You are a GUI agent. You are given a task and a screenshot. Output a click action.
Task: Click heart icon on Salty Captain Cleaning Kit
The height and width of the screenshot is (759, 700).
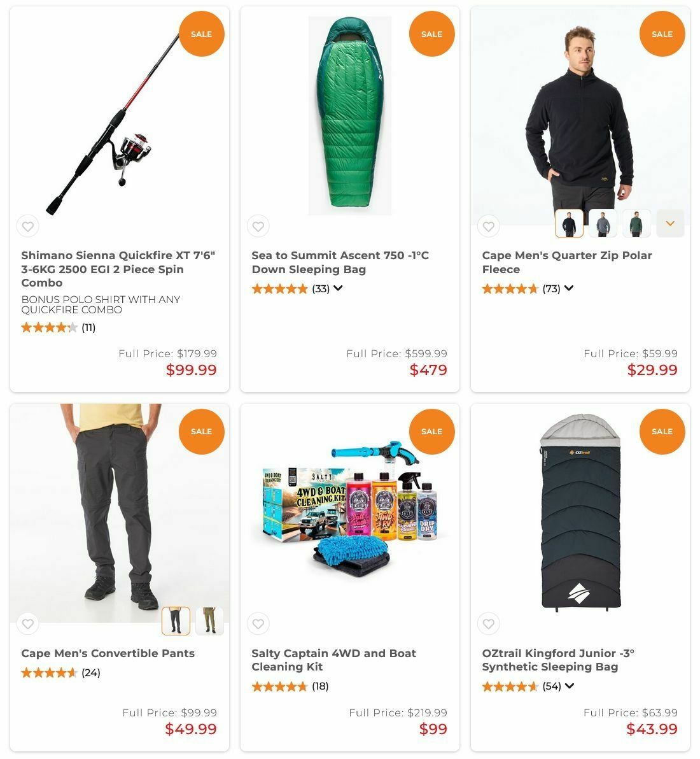point(258,623)
